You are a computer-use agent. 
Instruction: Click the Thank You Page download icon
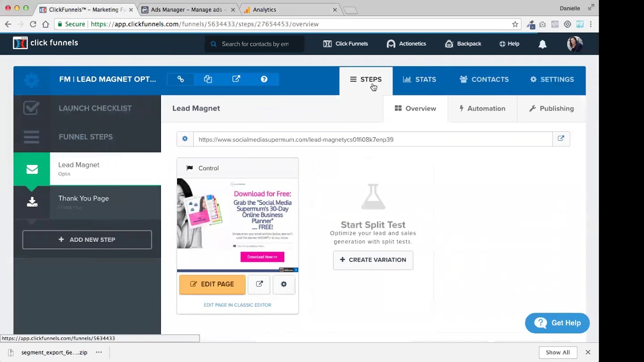(x=32, y=202)
